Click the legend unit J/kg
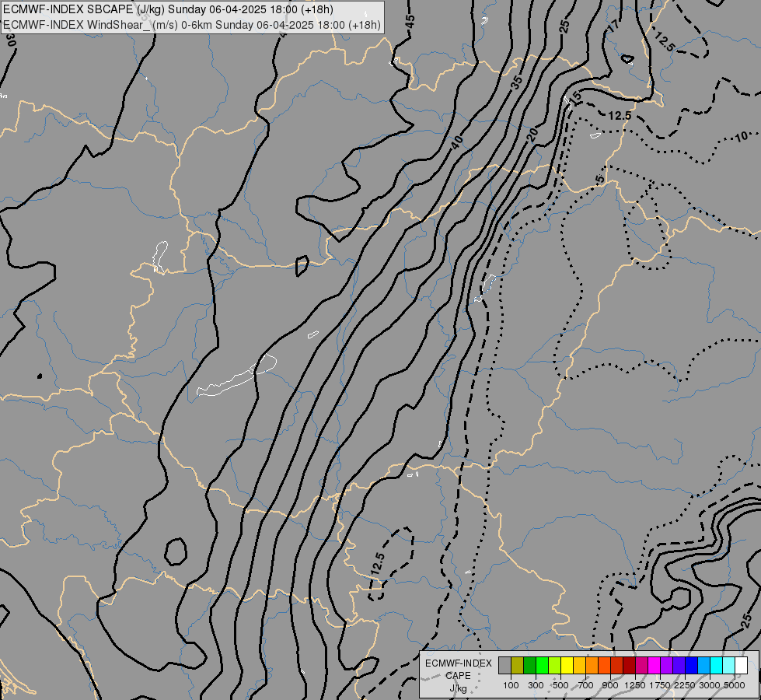761x700 pixels. click(x=458, y=689)
